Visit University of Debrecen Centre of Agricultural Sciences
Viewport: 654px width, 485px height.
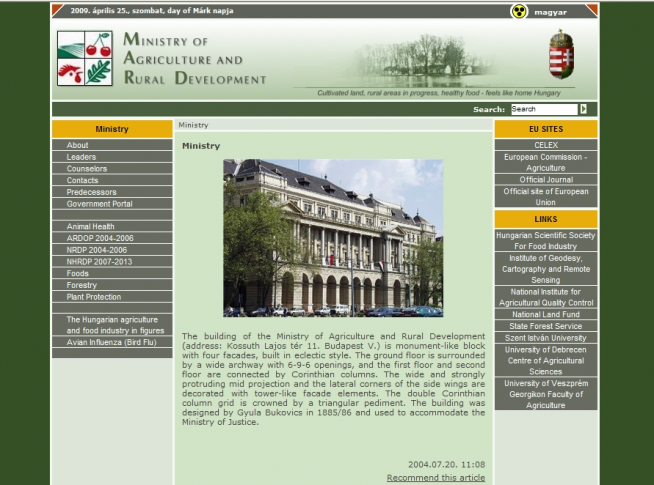pos(546,360)
